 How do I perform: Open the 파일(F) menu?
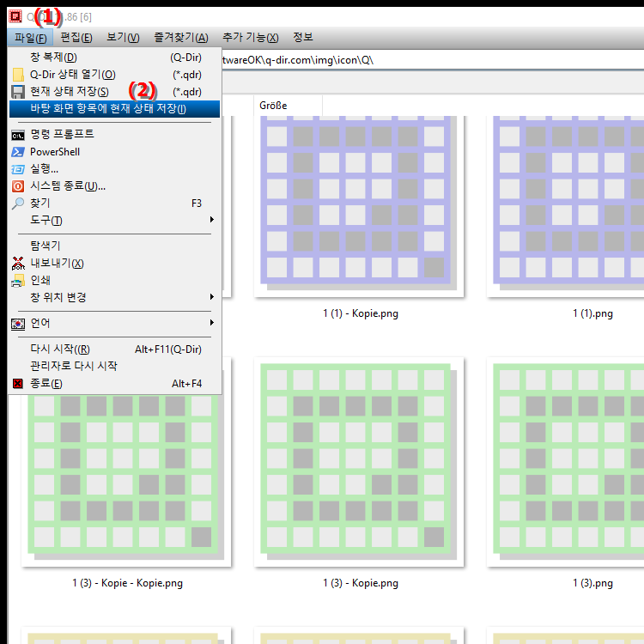click(30, 38)
